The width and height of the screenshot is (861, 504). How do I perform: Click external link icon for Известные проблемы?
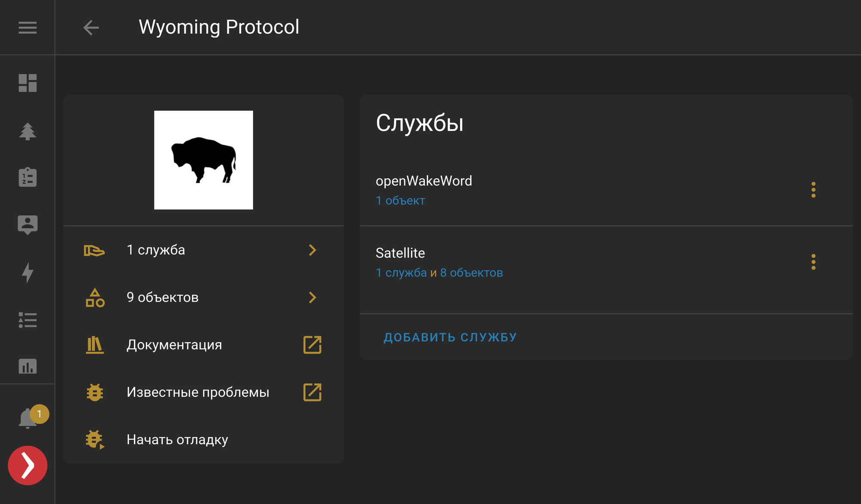pyautogui.click(x=313, y=392)
